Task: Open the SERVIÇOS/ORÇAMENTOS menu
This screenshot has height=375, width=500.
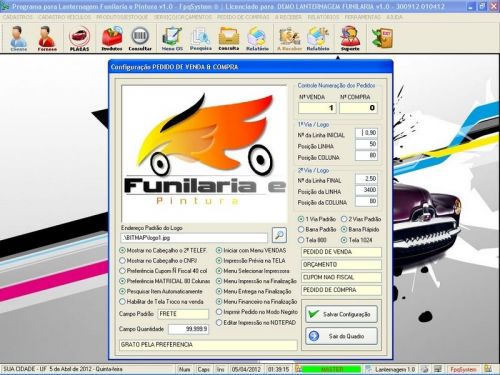Action: 183,17
